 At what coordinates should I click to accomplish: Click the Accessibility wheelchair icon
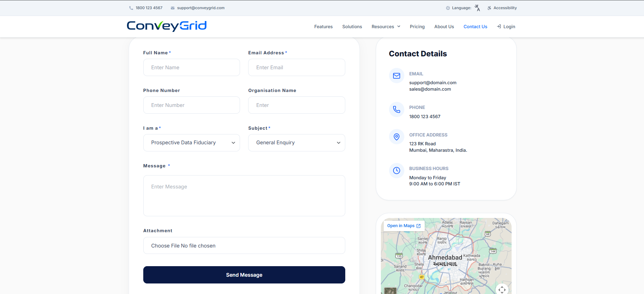pyautogui.click(x=489, y=8)
